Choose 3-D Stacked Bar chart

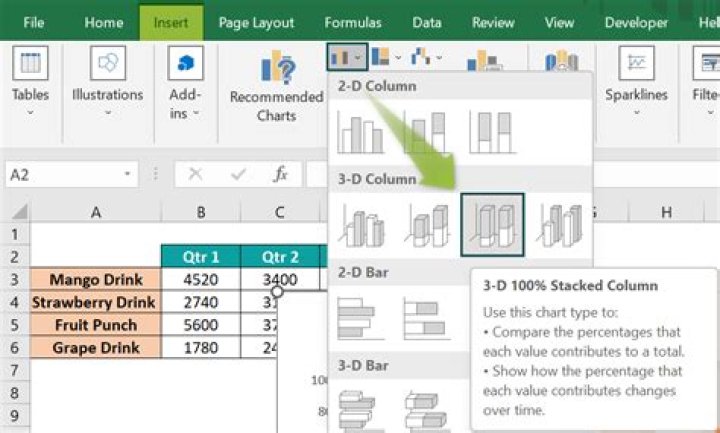427,410
